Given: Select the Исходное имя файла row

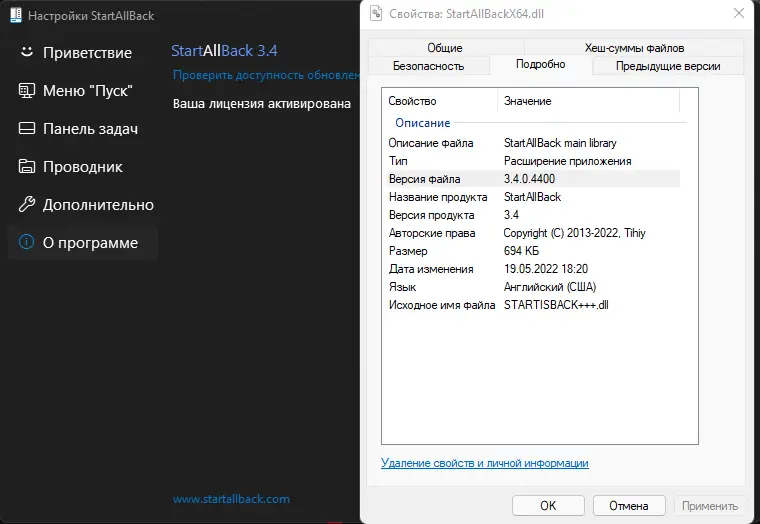Looking at the screenshot, I should point(532,304).
